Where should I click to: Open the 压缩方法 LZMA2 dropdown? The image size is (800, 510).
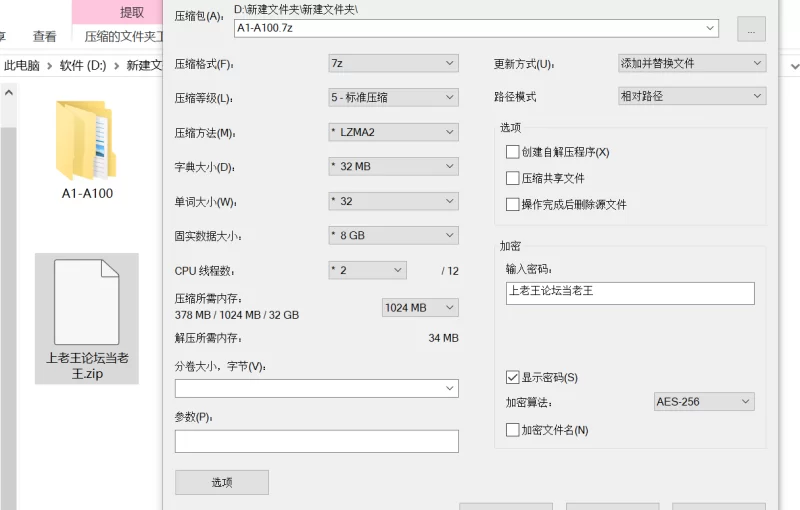coord(393,132)
